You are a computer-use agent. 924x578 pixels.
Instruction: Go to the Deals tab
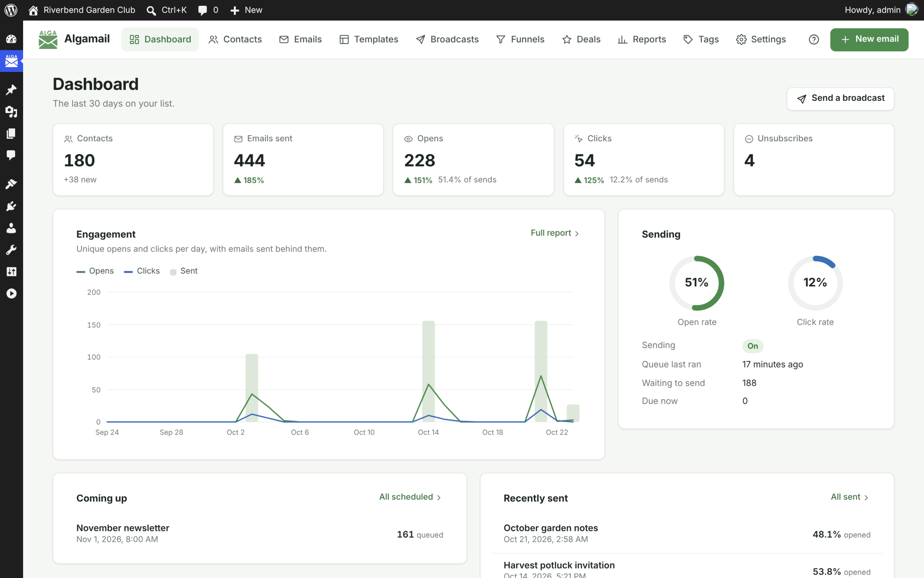[x=581, y=39]
